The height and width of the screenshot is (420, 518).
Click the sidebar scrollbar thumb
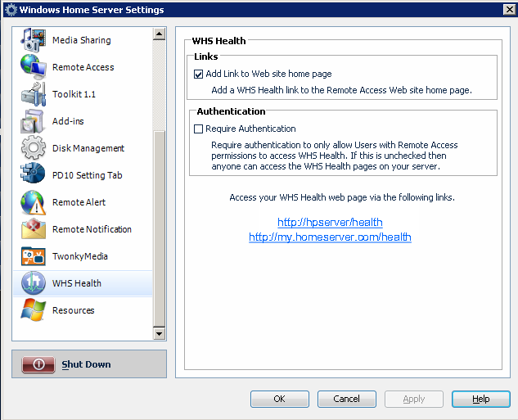click(160, 228)
